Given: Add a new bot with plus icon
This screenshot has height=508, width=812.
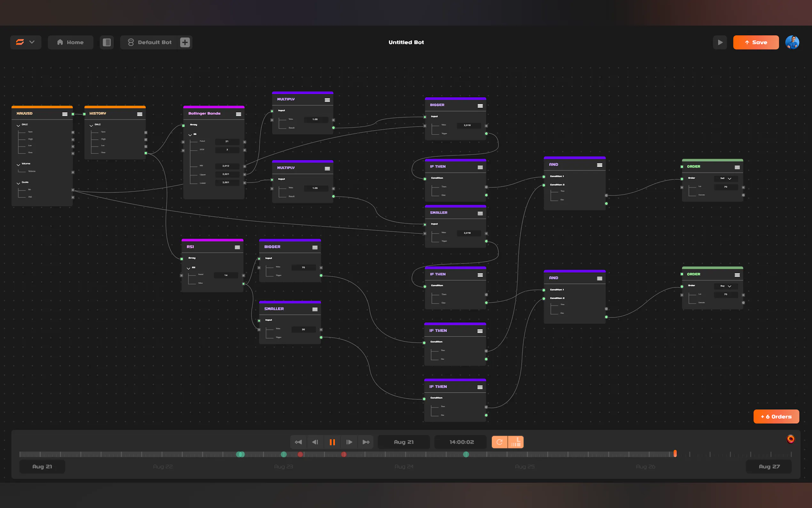Looking at the screenshot, I should [x=185, y=42].
